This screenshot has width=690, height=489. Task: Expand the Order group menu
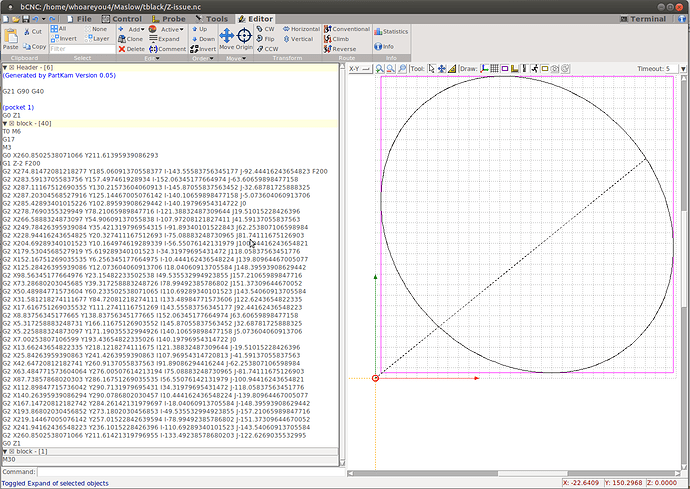click(203, 58)
